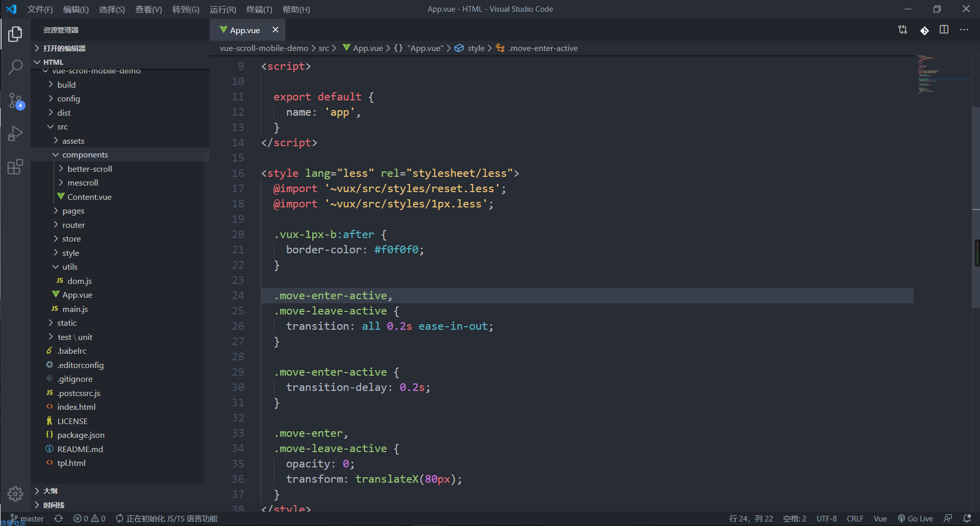Close the App.vue editor tab
This screenshot has width=980, height=526.
(275, 30)
